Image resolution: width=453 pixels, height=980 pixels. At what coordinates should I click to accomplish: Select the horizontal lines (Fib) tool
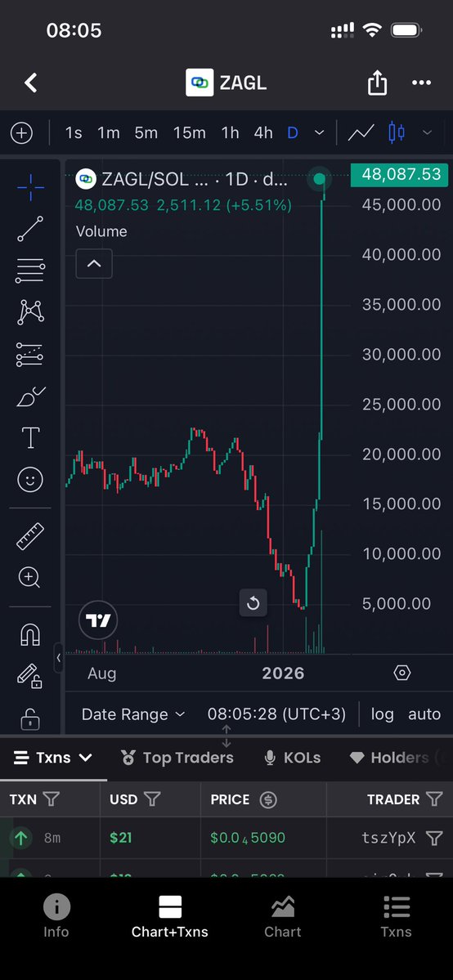pyautogui.click(x=30, y=271)
